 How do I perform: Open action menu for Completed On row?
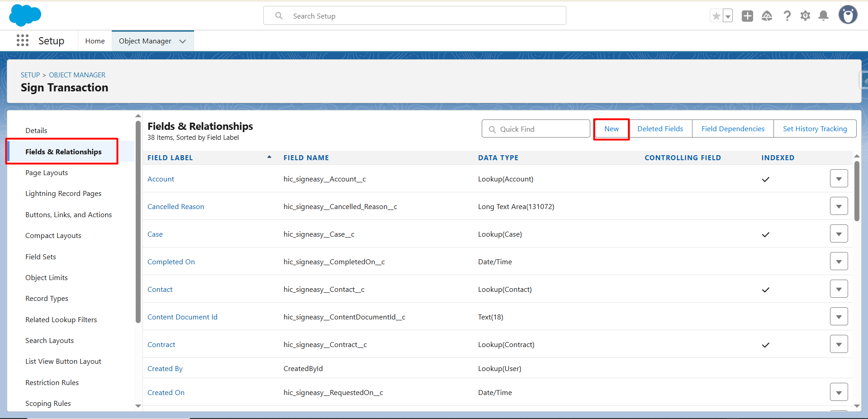[x=839, y=262]
